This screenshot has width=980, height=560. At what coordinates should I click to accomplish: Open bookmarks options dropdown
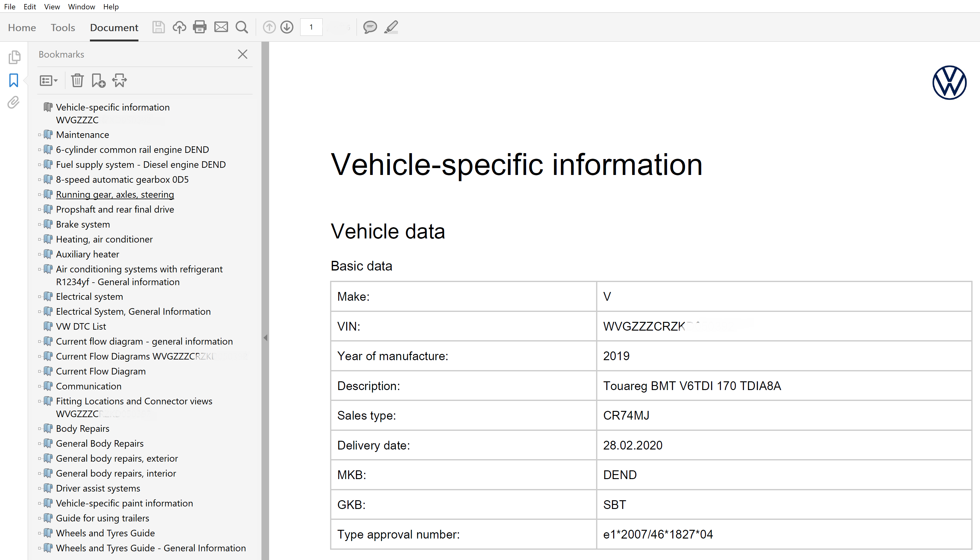tap(49, 80)
